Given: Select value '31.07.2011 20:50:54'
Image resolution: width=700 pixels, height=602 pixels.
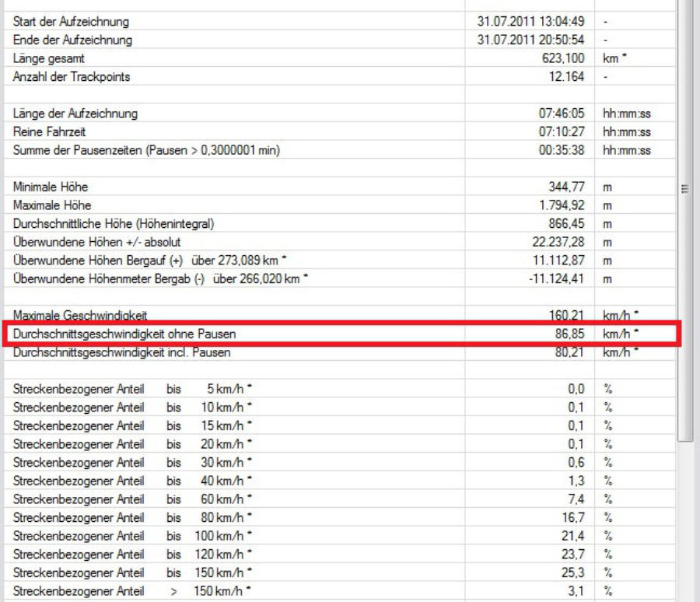Looking at the screenshot, I should click(x=530, y=40).
